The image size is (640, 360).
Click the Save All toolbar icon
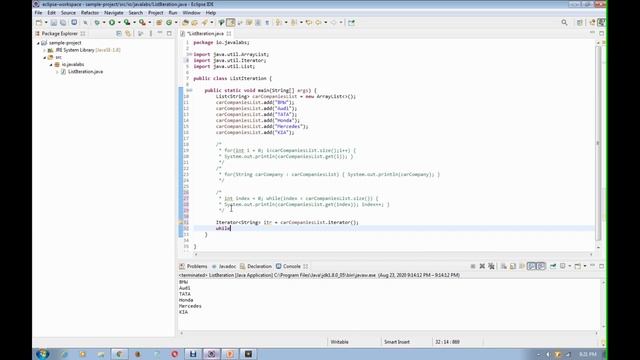click(x=63, y=22)
